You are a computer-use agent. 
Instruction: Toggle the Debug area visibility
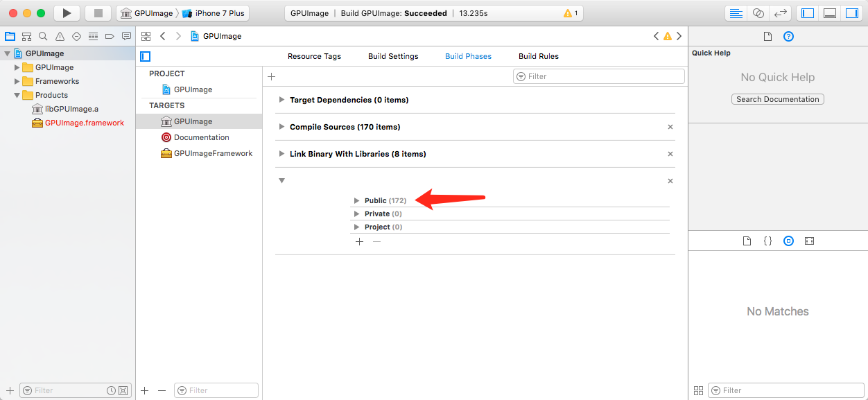[x=829, y=13]
